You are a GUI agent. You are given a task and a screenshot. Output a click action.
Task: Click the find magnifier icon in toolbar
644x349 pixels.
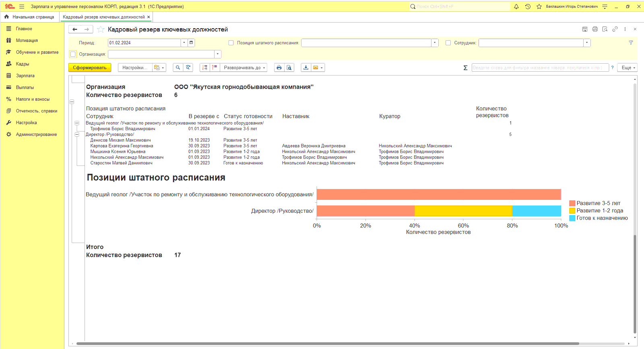coord(178,68)
